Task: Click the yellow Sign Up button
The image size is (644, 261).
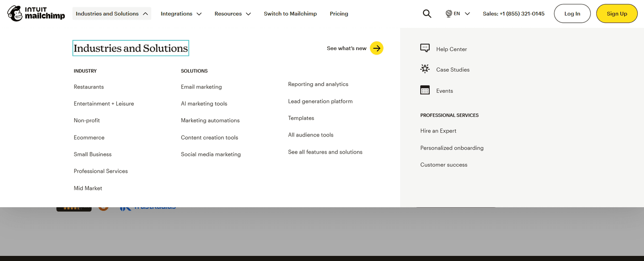Action: click(617, 14)
